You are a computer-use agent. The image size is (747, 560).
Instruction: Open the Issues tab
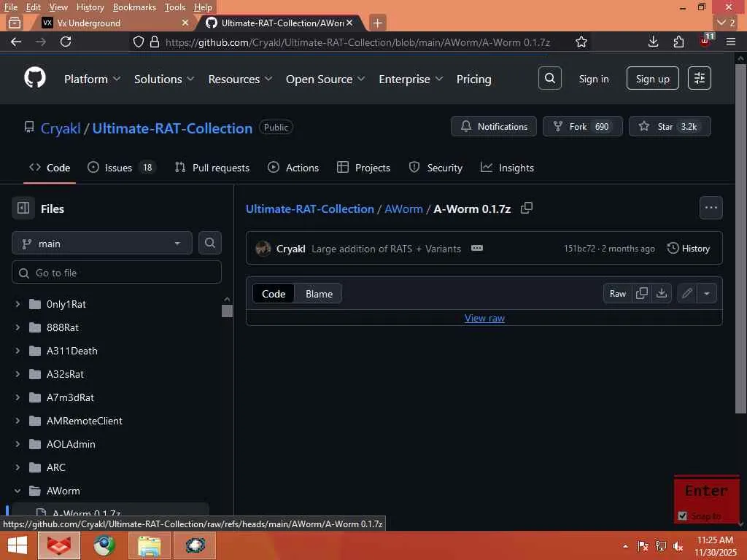(122, 168)
